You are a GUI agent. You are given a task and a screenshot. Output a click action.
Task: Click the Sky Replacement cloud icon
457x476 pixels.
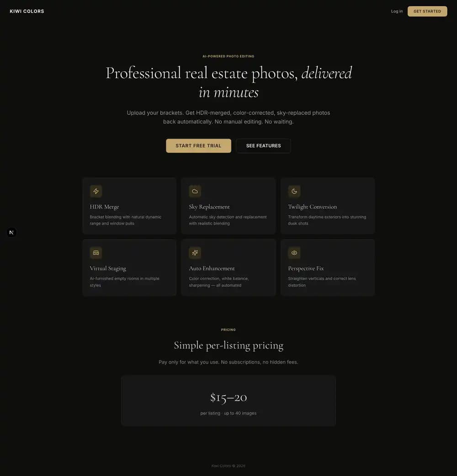(195, 191)
